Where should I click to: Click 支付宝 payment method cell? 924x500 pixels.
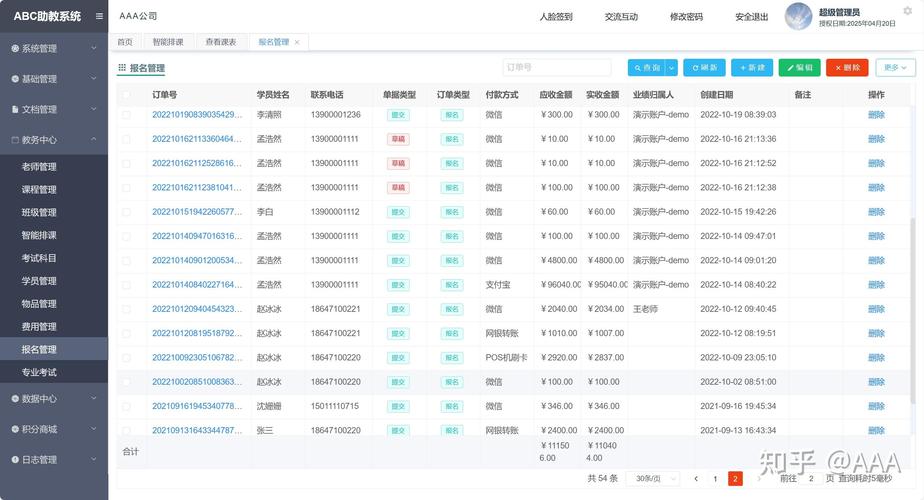[x=498, y=285]
